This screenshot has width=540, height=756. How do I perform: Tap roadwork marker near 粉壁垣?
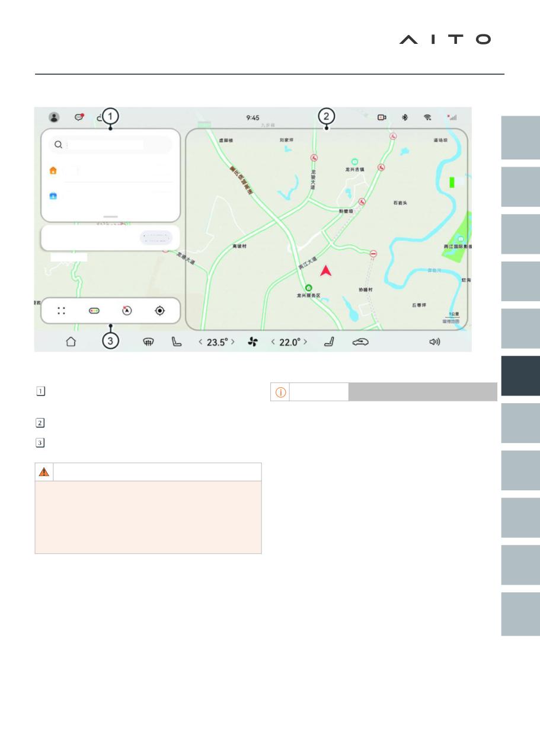pyautogui.click(x=362, y=202)
